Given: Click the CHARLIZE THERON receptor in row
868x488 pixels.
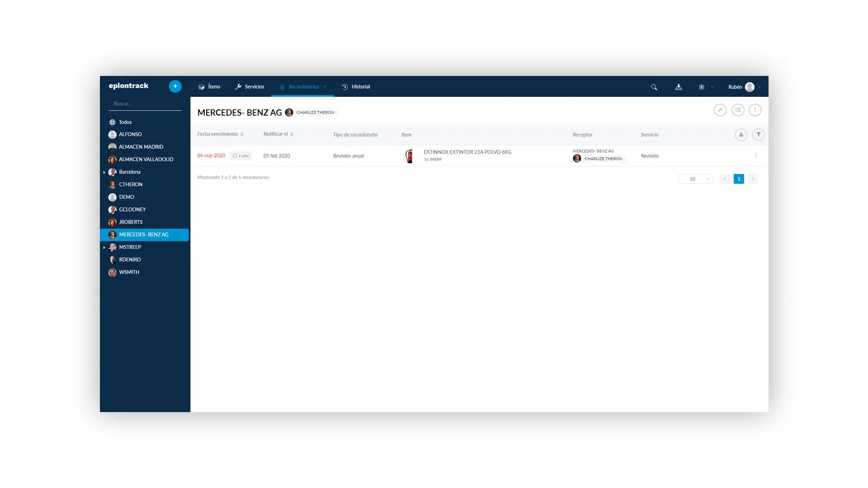Looking at the screenshot, I should point(599,159).
